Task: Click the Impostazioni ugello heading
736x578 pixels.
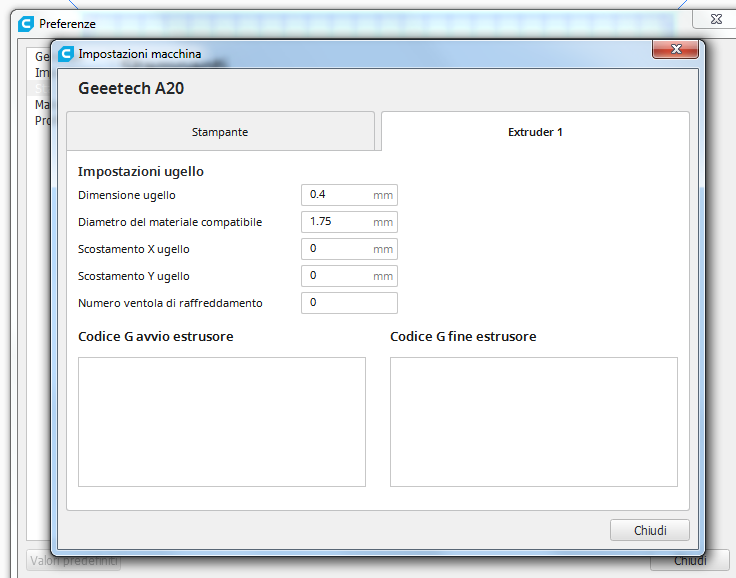Action: [x=141, y=171]
